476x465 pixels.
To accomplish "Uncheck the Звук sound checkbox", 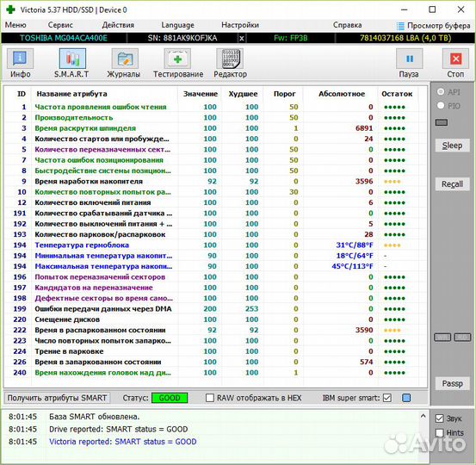I will (x=439, y=418).
